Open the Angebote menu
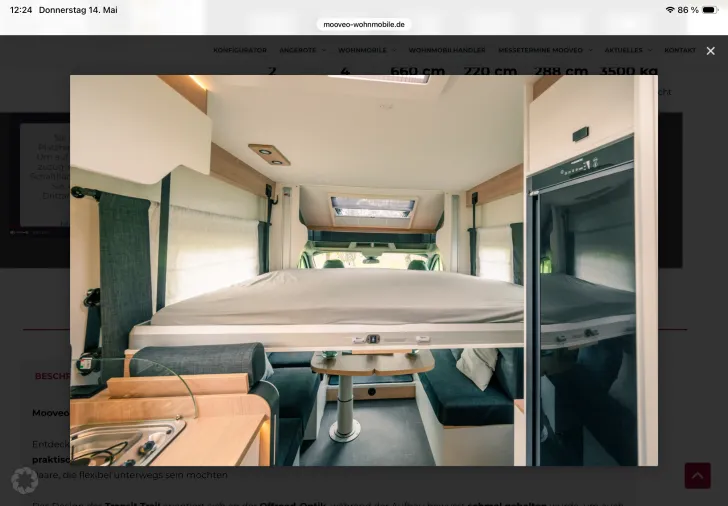 pyautogui.click(x=298, y=50)
